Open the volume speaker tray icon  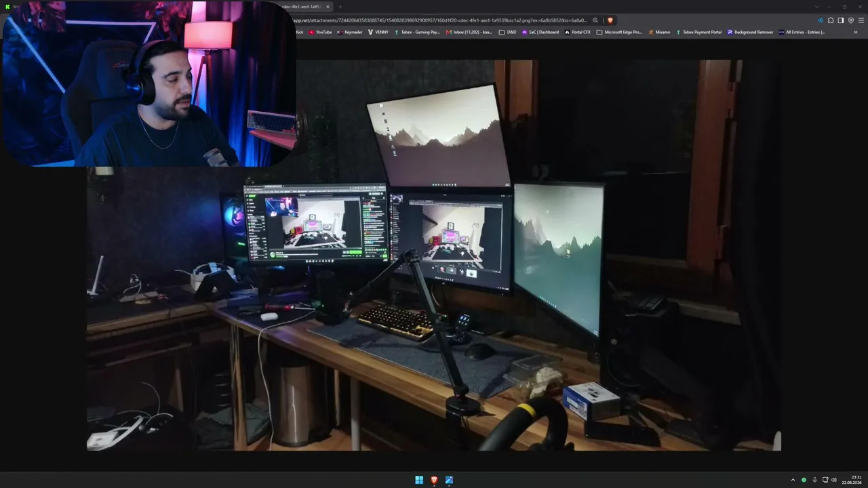[833, 480]
